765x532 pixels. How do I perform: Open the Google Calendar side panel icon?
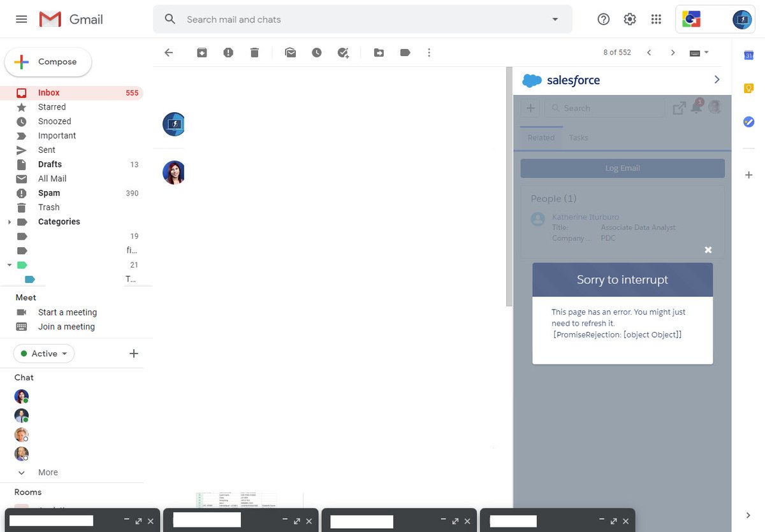tap(749, 55)
